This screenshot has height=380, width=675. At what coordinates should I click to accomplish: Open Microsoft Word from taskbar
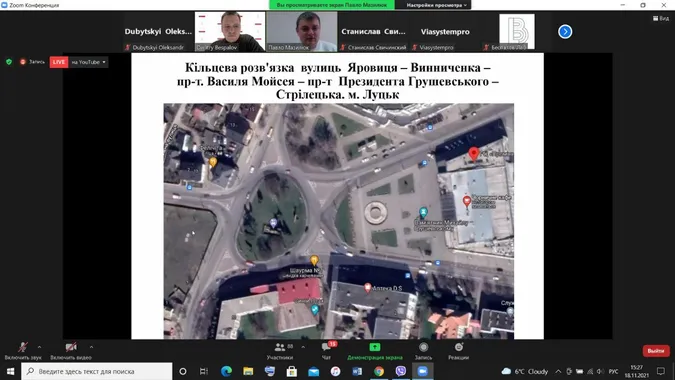(357, 371)
